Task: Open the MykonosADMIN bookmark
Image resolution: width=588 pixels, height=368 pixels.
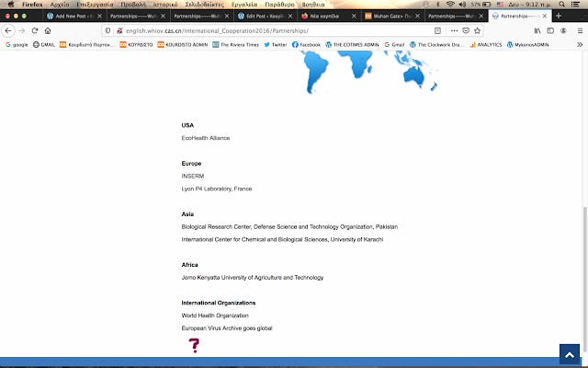Action: [528, 45]
